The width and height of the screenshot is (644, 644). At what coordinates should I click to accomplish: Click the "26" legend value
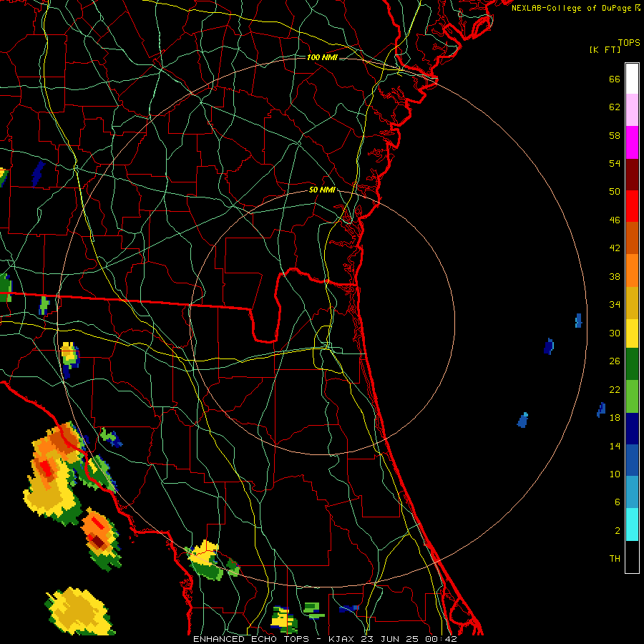click(x=615, y=361)
